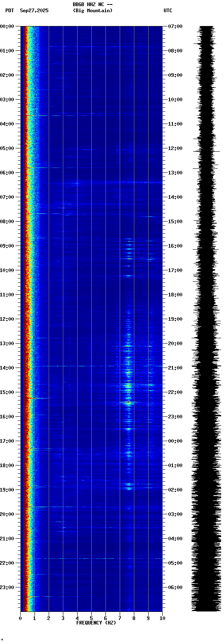Click the 'UTC' timezone label

point(168,11)
